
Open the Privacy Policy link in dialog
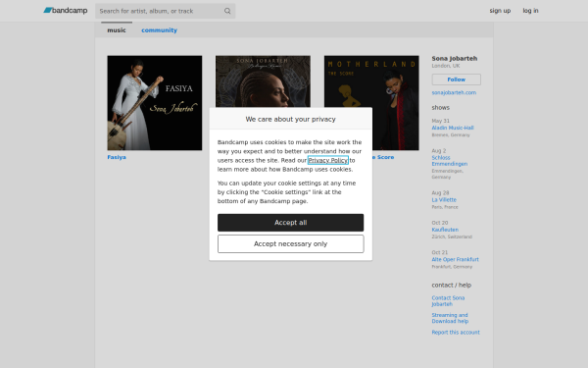327,160
